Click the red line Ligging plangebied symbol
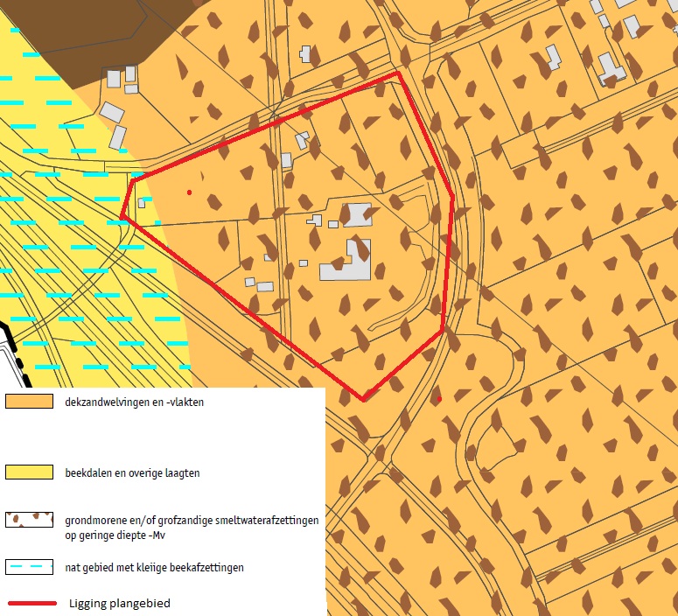 coord(32,603)
